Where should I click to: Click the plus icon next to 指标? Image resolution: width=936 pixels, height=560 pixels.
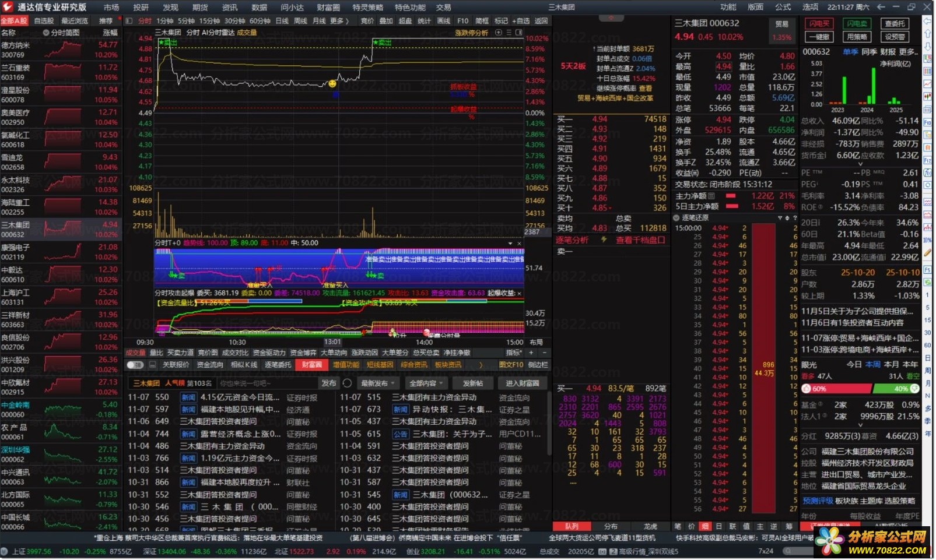pos(531,353)
